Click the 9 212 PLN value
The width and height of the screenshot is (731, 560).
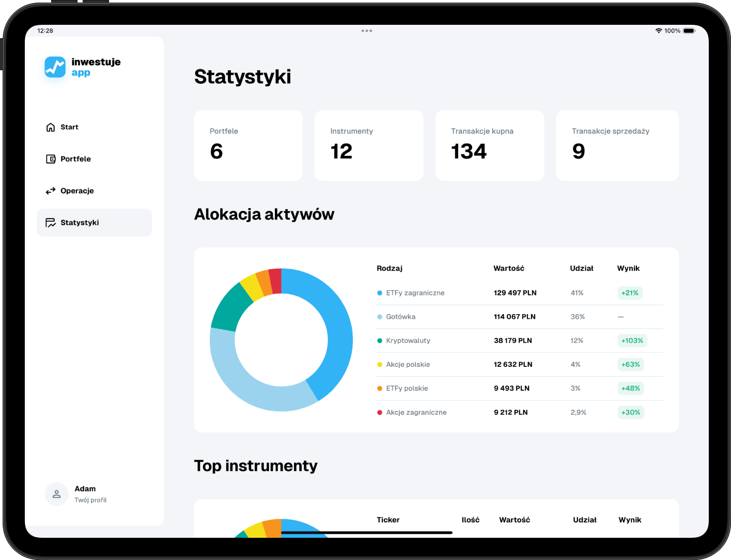coord(511,412)
